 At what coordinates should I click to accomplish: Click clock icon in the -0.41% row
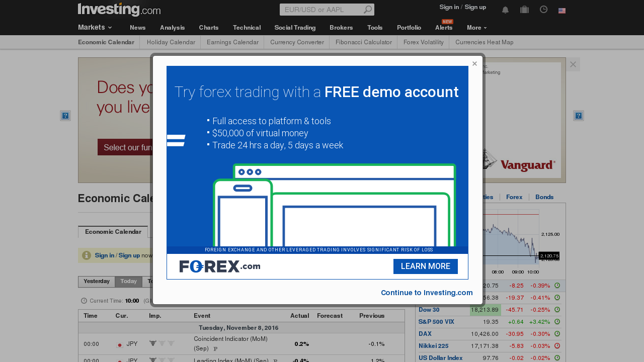557,298
